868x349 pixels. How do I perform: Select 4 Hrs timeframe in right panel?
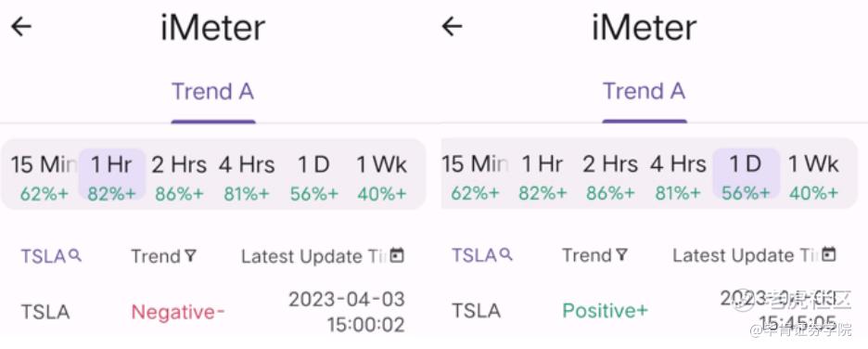[x=678, y=176]
